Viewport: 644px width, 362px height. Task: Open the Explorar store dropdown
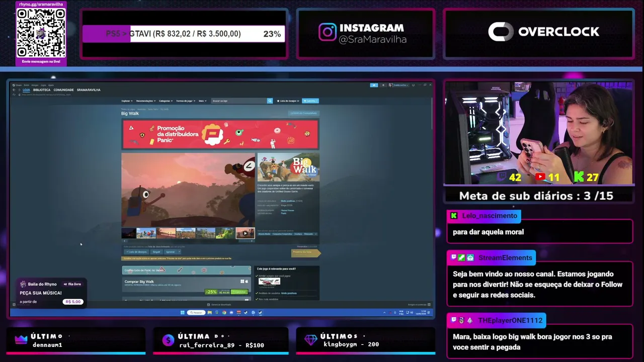pyautogui.click(x=127, y=101)
